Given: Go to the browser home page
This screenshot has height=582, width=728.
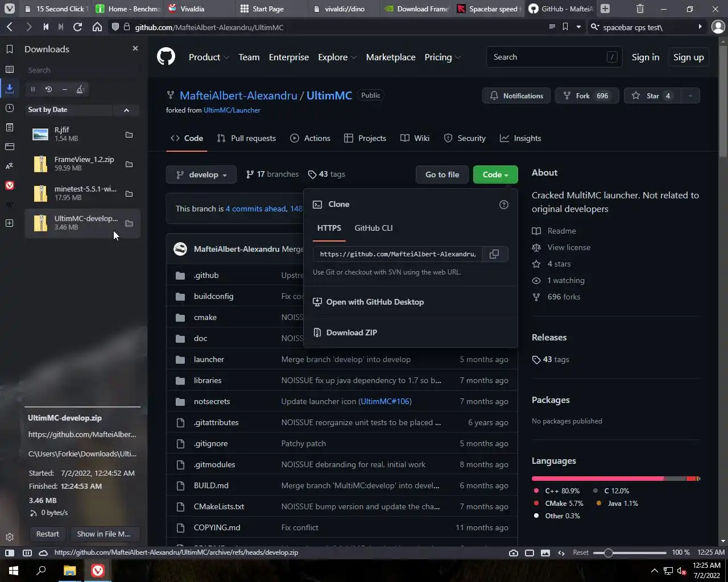Looking at the screenshot, I should point(97,27).
